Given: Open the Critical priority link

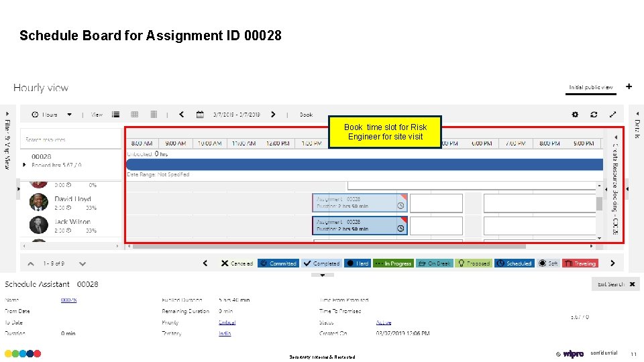Looking at the screenshot, I should pyautogui.click(x=227, y=322).
